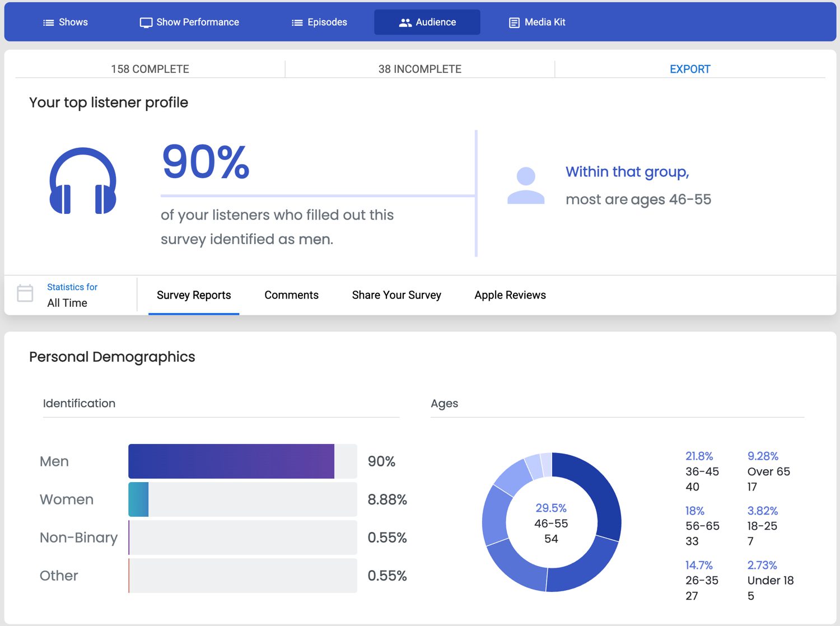Open the All Time statistics period selector
The height and width of the screenshot is (626, 840).
67,303
